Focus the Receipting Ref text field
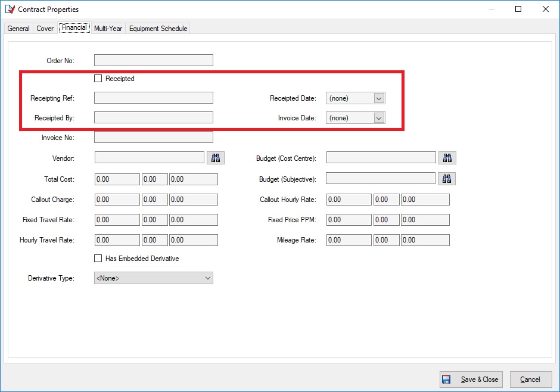This screenshot has width=560, height=392. click(153, 98)
